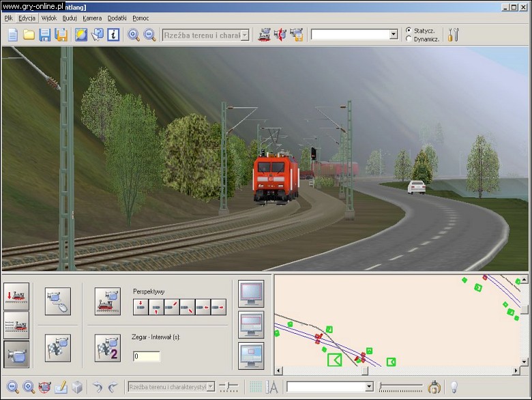The width and height of the screenshot is (532, 400).
Task: Choose the single monitor view layout
Action: (251, 294)
